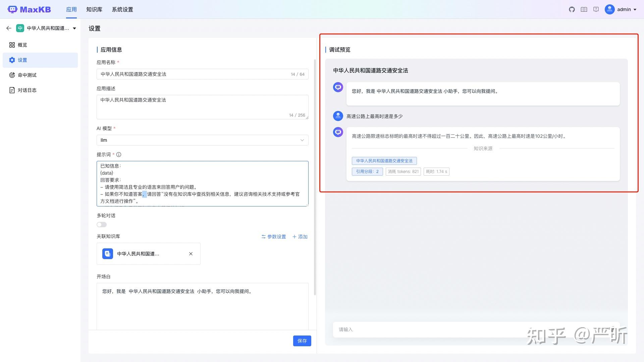Image resolution: width=644 pixels, height=362 pixels.
Task: Remove the linked knowledge base with X
Action: pos(191,254)
